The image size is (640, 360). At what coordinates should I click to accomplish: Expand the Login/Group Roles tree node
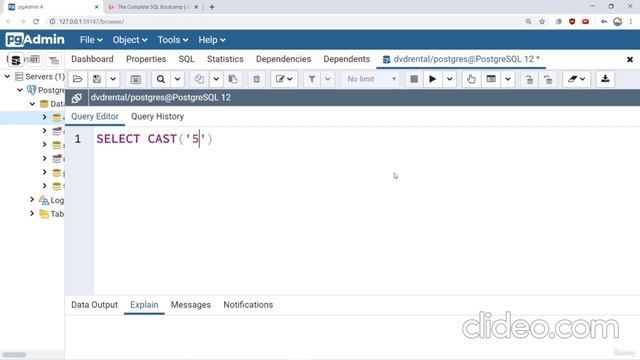point(32,200)
